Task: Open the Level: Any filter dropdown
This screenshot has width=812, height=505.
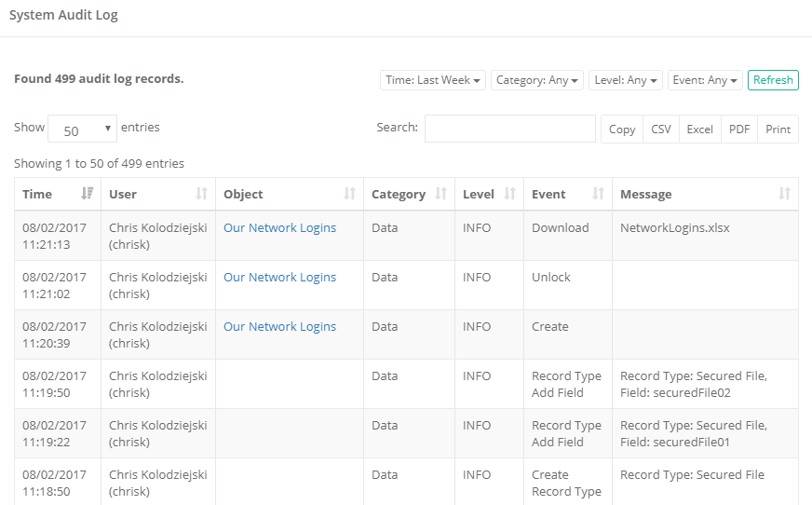Action: click(625, 80)
